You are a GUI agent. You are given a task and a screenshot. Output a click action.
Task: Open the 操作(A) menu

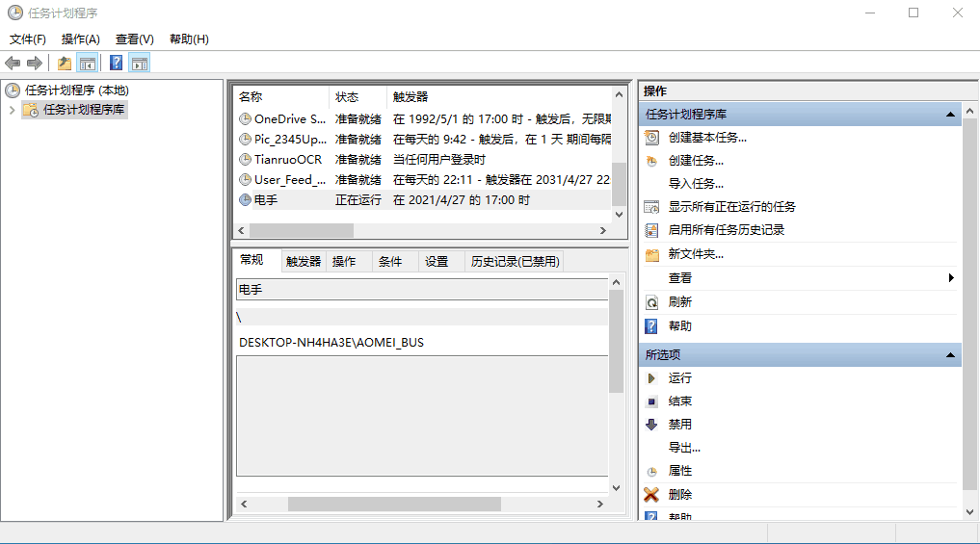[80, 39]
